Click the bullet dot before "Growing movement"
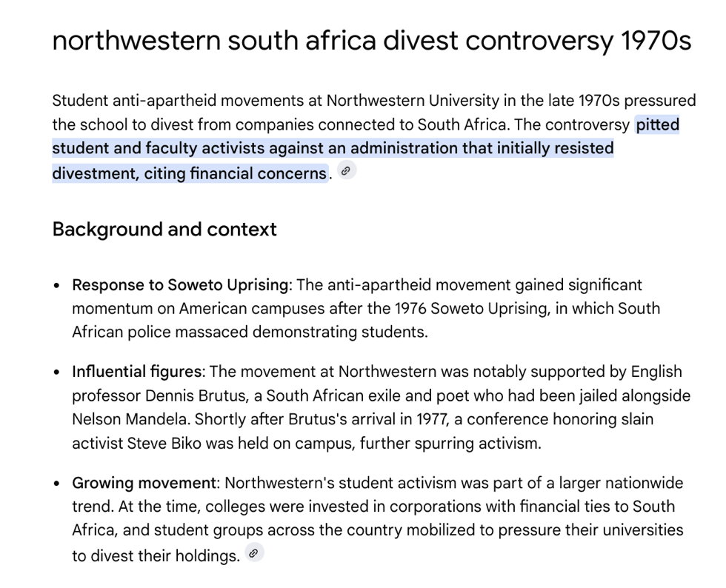This screenshot has height=588, width=726. (56, 484)
